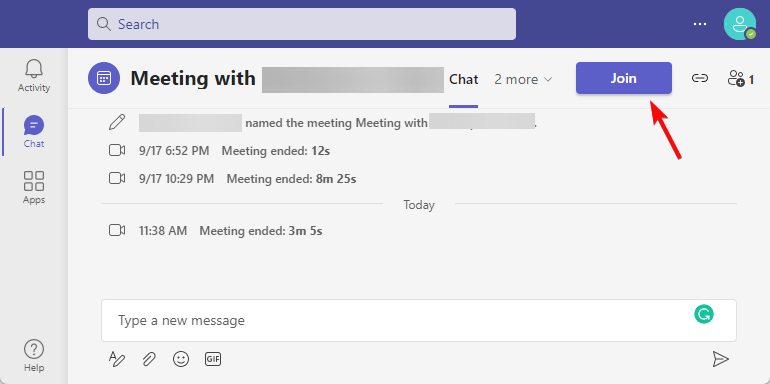Click the 9/17 6:52 PM timestamp
Screen dimensions: 770x384
174,151
